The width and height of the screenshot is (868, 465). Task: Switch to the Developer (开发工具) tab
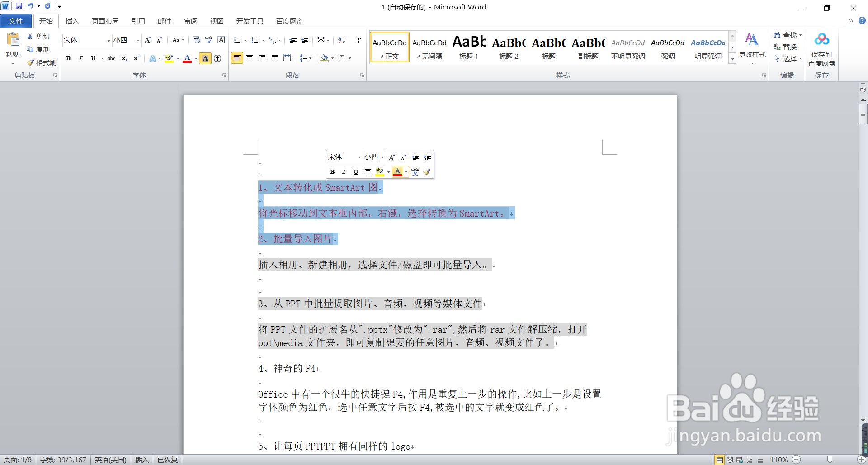click(x=250, y=21)
